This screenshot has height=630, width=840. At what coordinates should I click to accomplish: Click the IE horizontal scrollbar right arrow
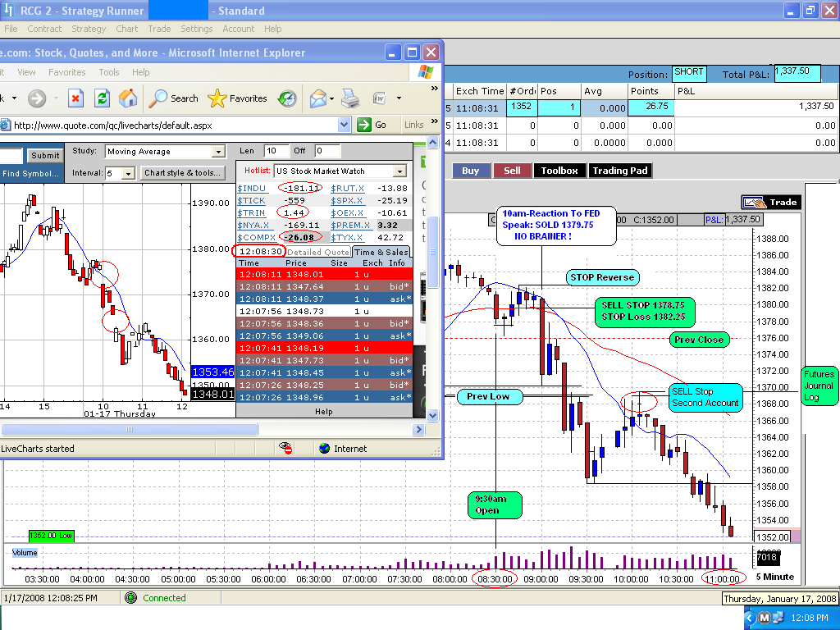(419, 429)
